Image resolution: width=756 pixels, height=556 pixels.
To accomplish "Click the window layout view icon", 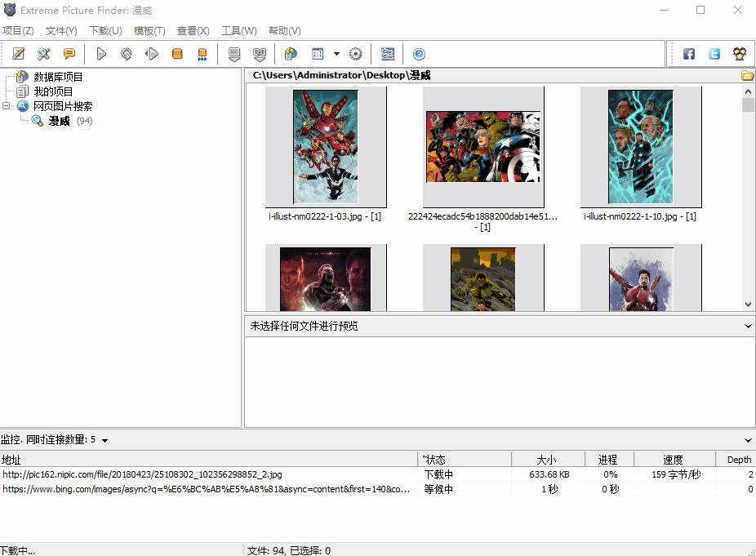I will 318,54.
